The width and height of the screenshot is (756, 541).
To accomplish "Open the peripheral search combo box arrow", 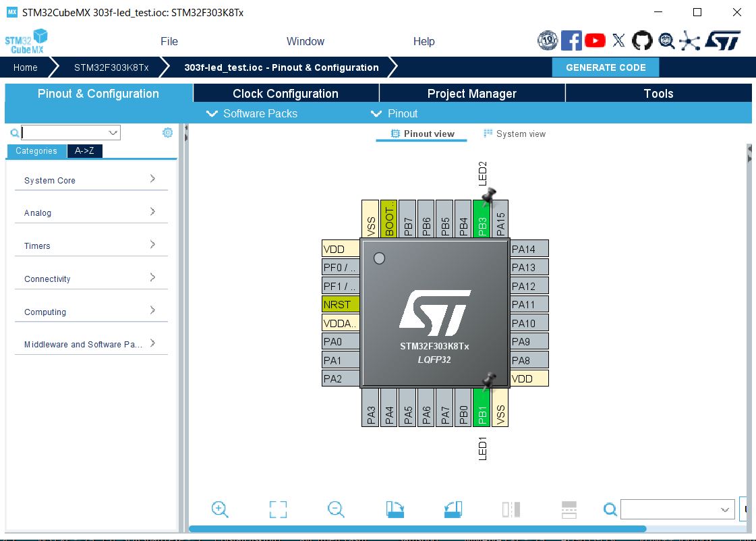I will (x=113, y=133).
